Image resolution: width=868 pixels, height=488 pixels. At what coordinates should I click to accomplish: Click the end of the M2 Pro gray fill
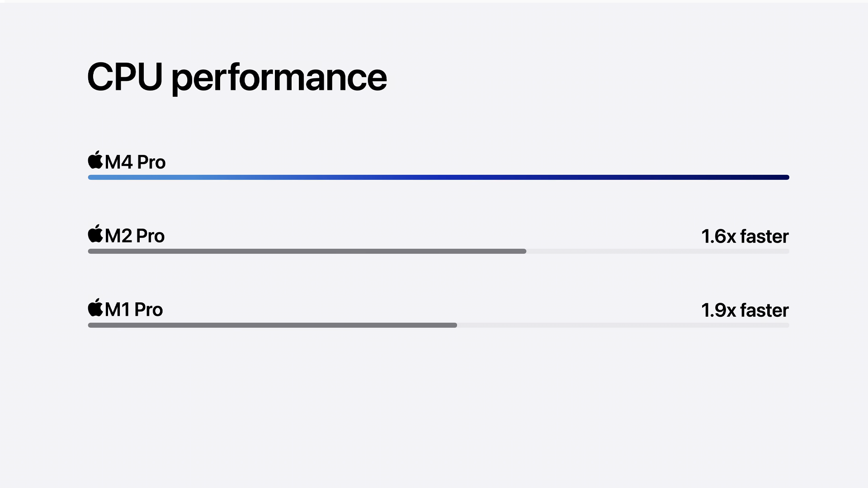pos(524,251)
